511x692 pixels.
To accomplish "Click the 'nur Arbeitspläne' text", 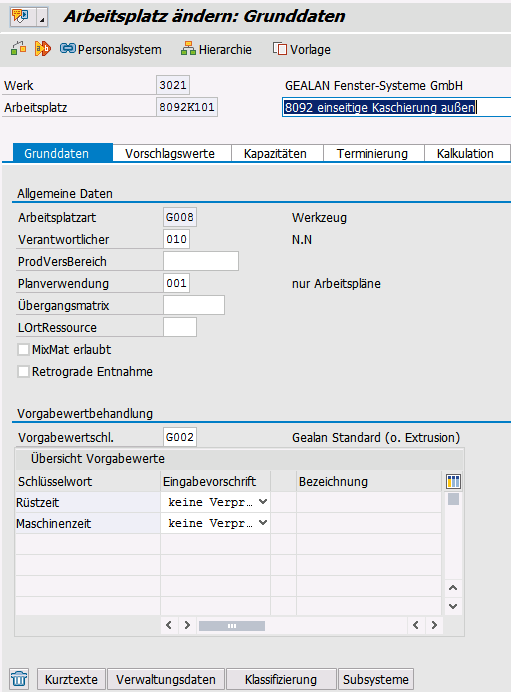I will point(336,284).
